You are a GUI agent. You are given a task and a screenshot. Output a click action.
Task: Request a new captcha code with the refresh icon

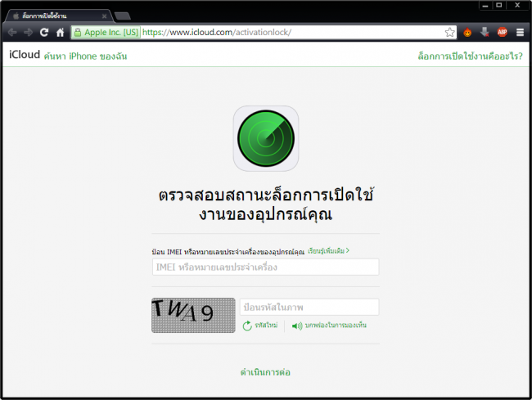(247, 326)
